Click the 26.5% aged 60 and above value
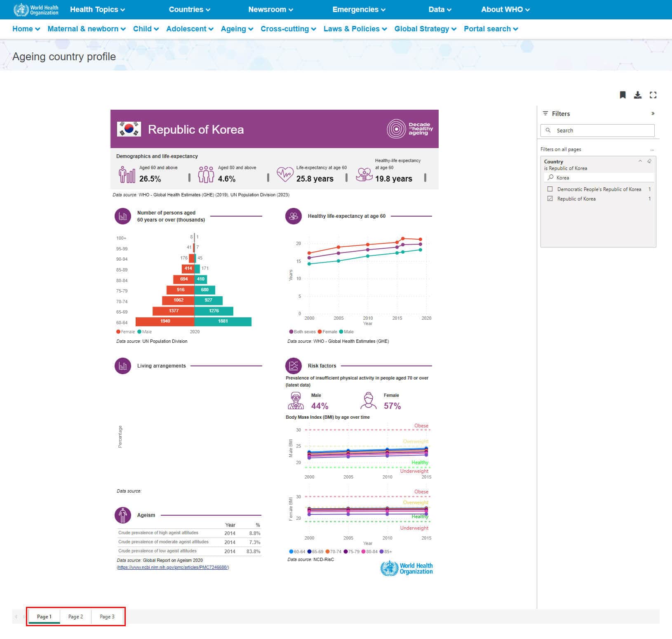The height and width of the screenshot is (639, 672). click(150, 179)
